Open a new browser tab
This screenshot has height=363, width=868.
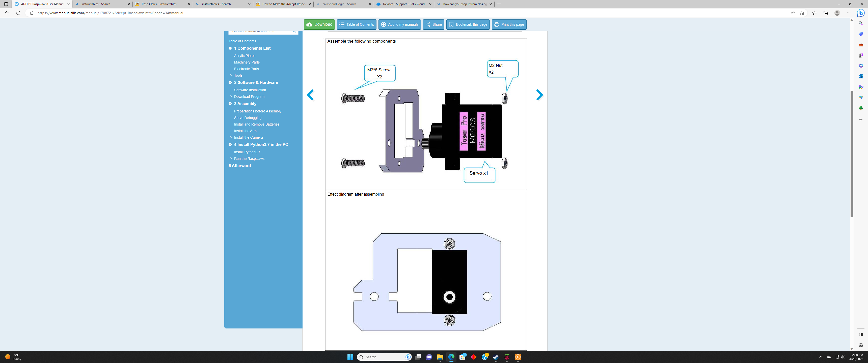point(499,4)
